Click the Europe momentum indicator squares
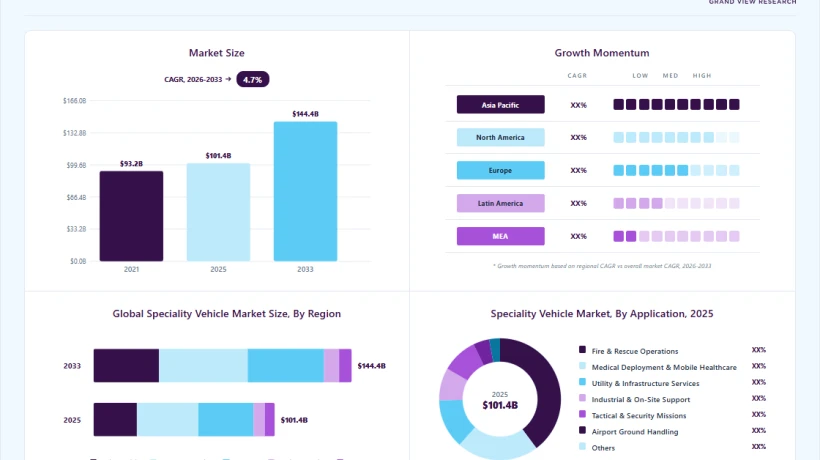The height and width of the screenshot is (460, 820). pyautogui.click(x=676, y=170)
